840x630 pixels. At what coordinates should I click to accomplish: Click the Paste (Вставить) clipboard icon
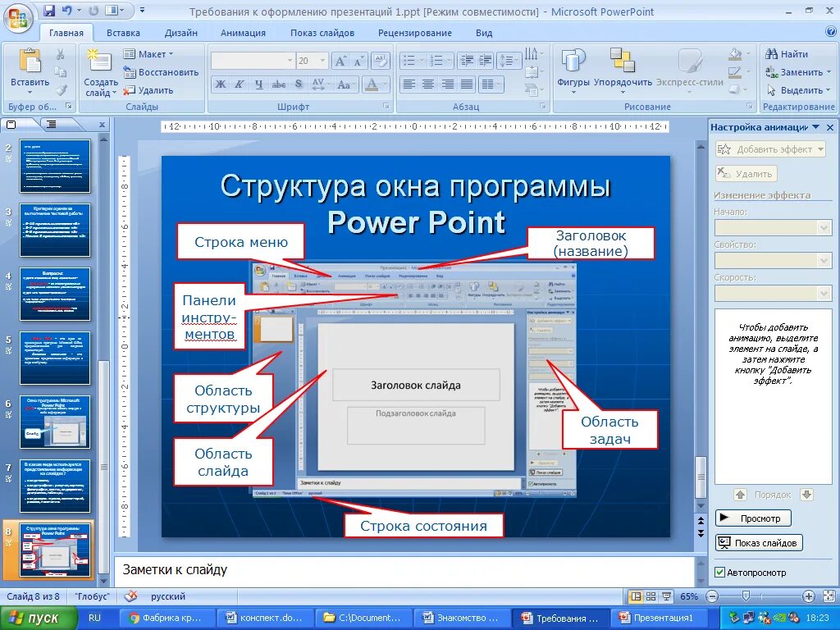pyautogui.click(x=30, y=61)
